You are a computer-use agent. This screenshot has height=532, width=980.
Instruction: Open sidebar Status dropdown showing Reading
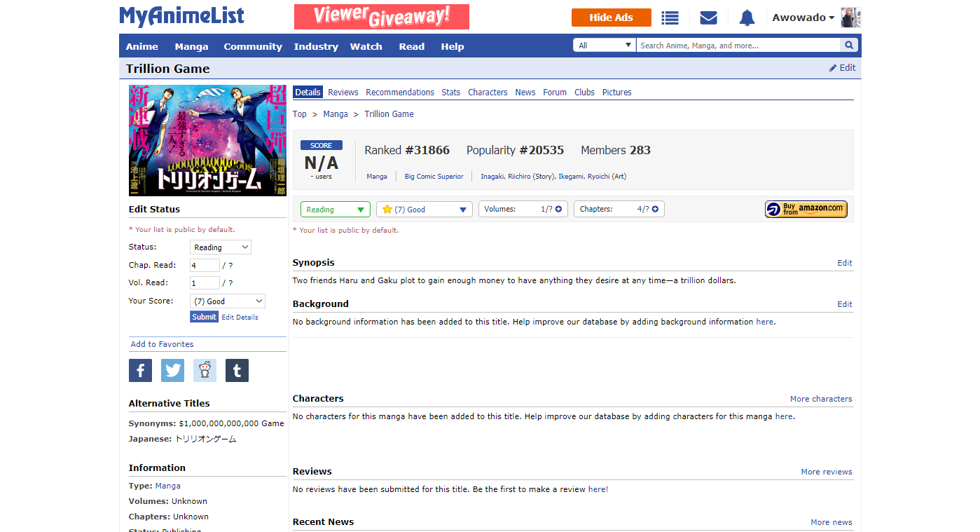coord(221,247)
